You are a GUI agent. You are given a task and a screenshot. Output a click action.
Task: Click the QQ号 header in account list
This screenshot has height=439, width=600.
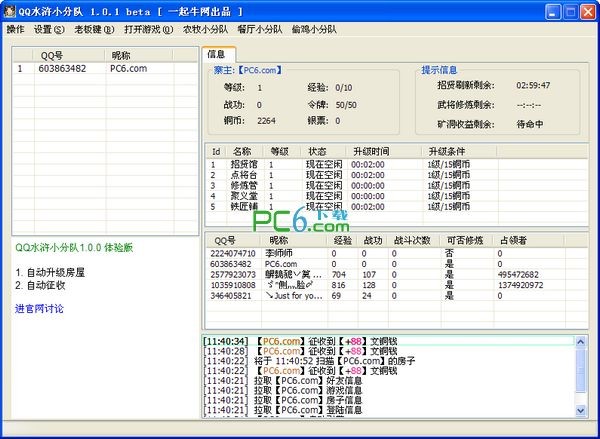coord(69,55)
